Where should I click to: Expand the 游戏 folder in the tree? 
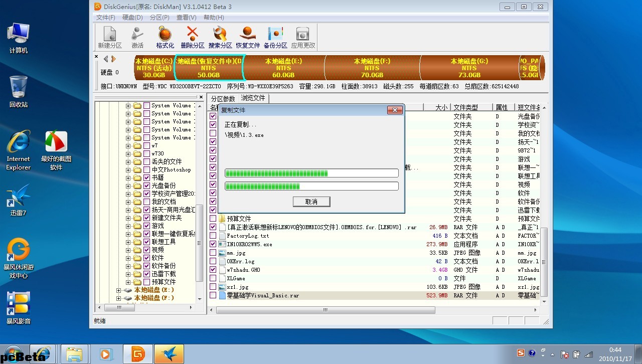pos(127,226)
